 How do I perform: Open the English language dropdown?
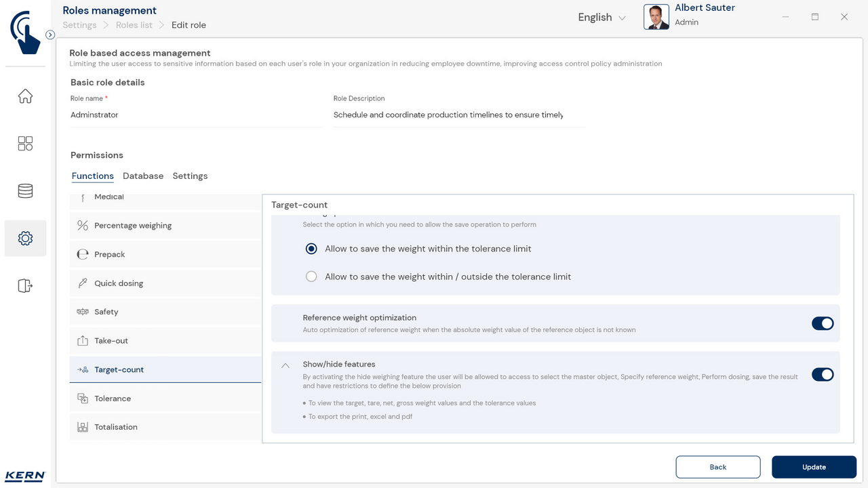[x=601, y=18]
